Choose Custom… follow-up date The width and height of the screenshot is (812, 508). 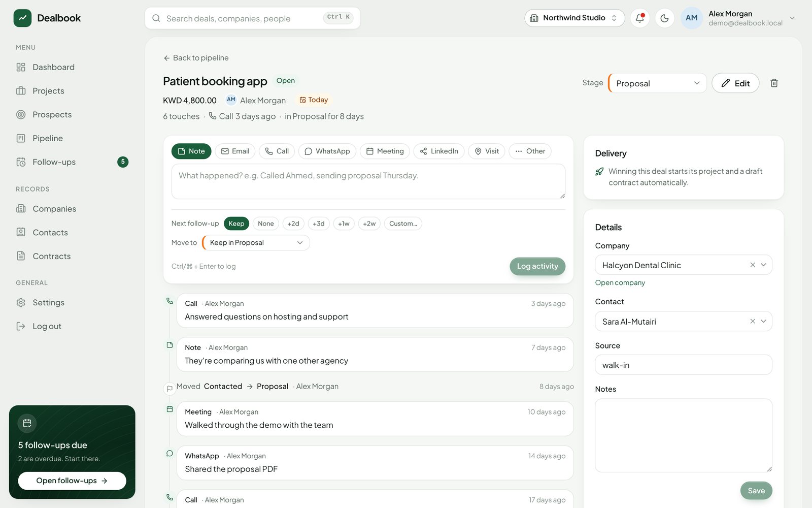[x=403, y=224]
